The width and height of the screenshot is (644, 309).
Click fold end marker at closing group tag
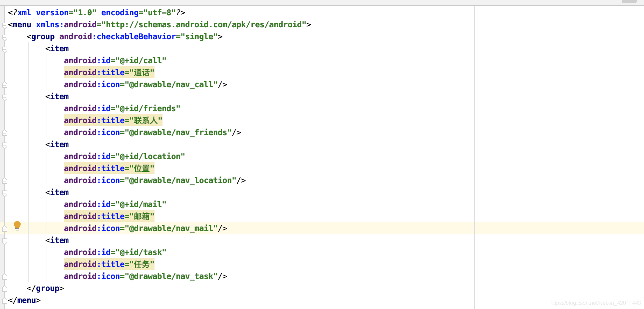tap(5, 289)
